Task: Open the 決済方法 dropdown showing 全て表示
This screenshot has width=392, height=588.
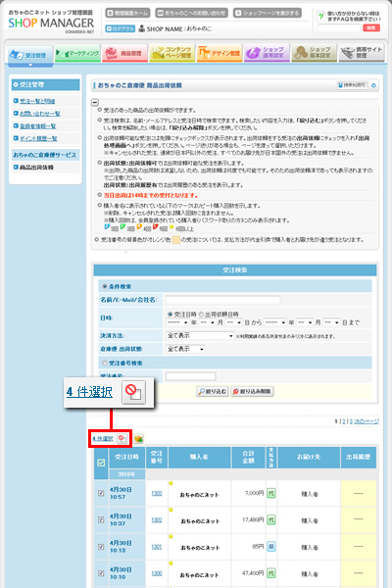Action: tap(200, 335)
